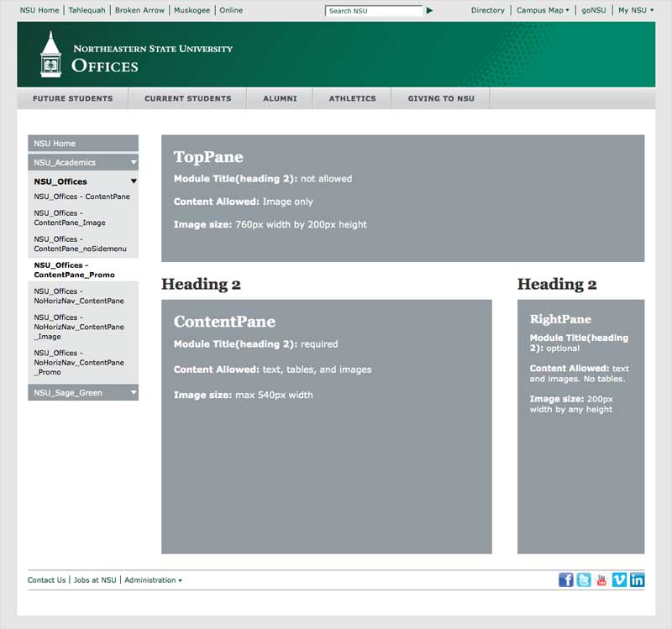Click the Heading 2 above ContentPane
This screenshot has width=672, height=629.
(x=201, y=285)
